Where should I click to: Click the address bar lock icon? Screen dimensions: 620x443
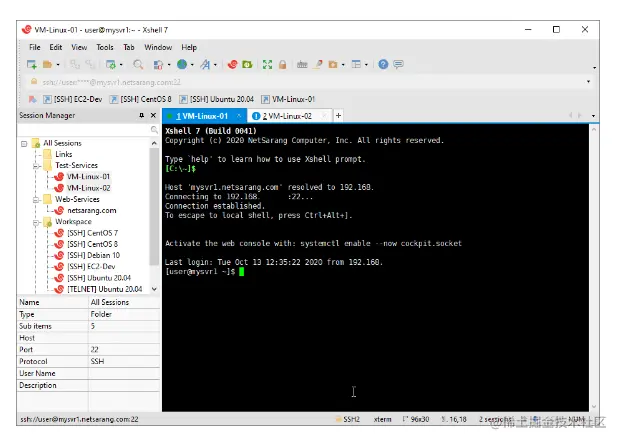[x=34, y=82]
